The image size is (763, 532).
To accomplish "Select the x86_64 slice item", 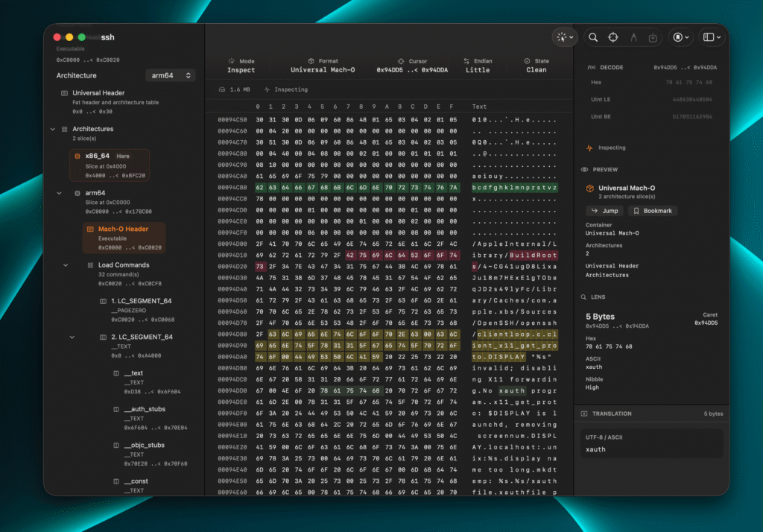I will click(110, 165).
